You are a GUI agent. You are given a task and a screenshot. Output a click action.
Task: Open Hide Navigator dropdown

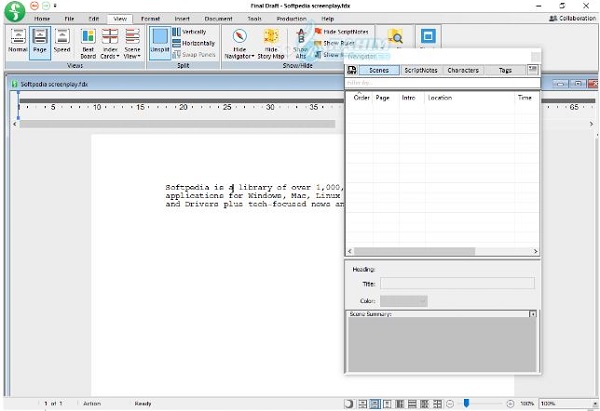239,44
